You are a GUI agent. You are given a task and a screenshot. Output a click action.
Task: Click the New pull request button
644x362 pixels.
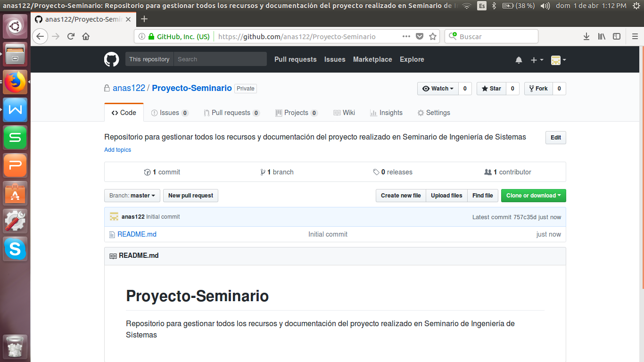[x=190, y=196]
